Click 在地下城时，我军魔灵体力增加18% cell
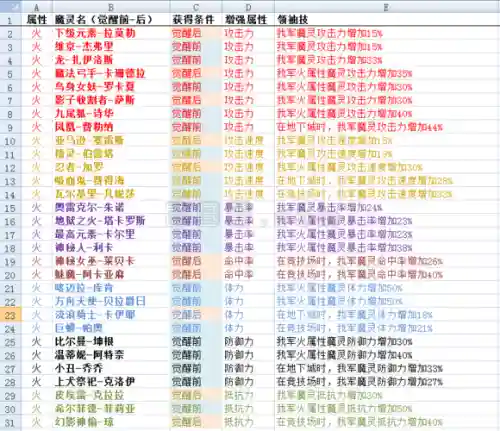 coord(387,315)
